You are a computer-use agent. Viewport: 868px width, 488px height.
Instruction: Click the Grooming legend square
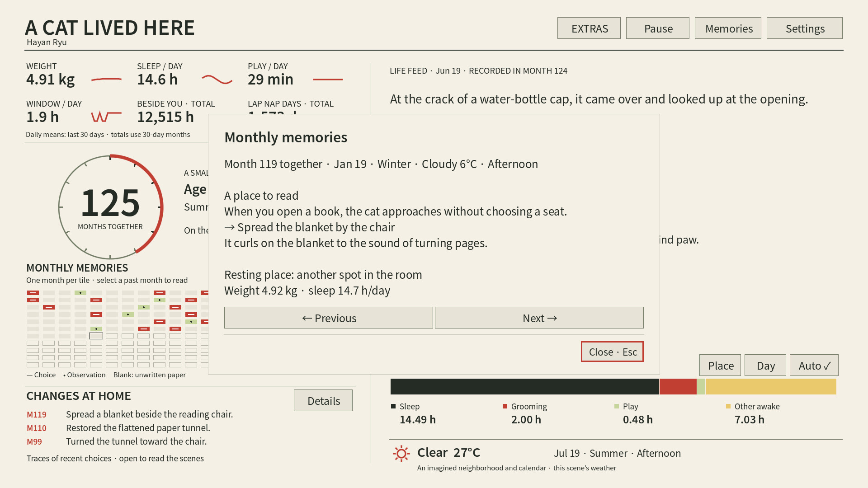coord(505,406)
